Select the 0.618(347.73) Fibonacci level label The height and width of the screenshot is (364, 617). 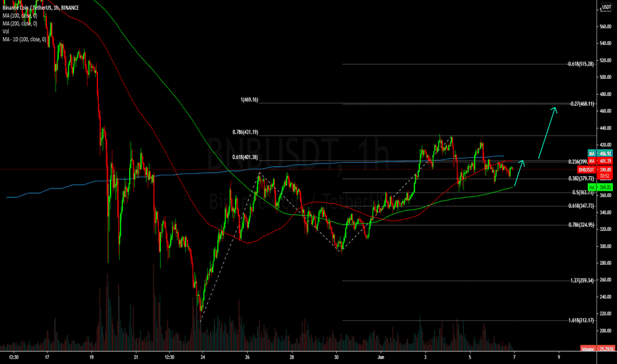tap(581, 206)
